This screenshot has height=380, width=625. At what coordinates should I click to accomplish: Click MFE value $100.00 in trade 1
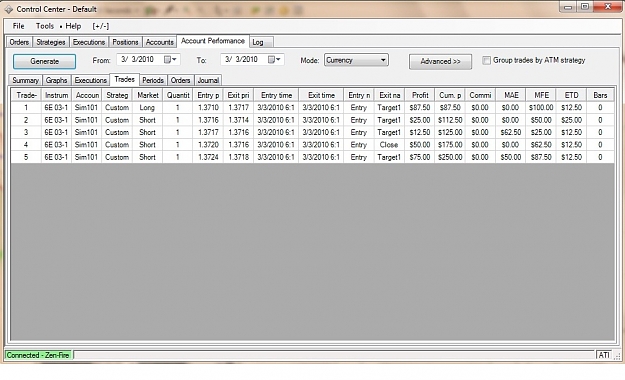541,108
